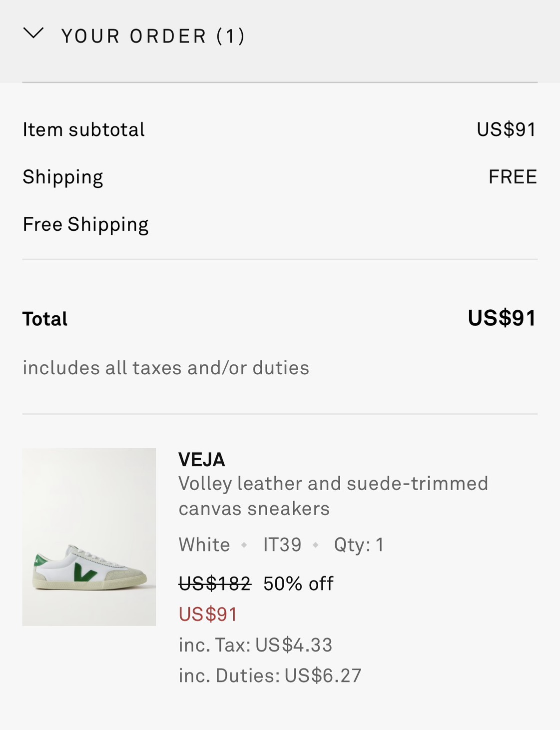This screenshot has height=730, width=560.
Task: Click the bold Total label
Action: pyautogui.click(x=45, y=319)
